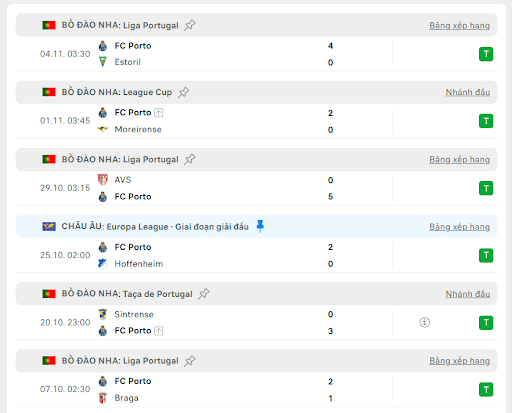Image resolution: width=512 pixels, height=413 pixels.
Task: Select the Sintrense team name
Action: click(x=134, y=314)
